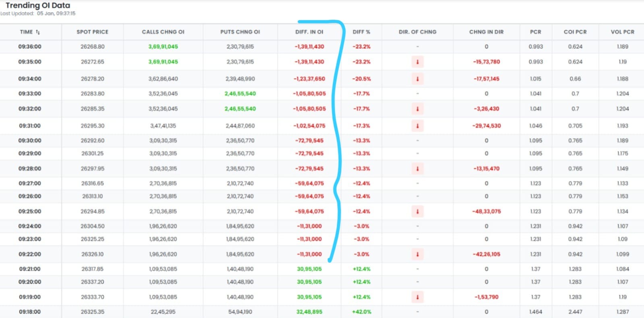Click the CHNG IN DIR column header
644x318 pixels.
click(486, 32)
